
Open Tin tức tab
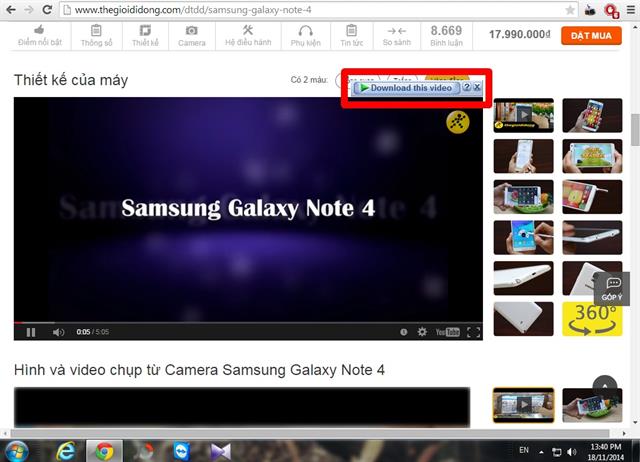351,36
